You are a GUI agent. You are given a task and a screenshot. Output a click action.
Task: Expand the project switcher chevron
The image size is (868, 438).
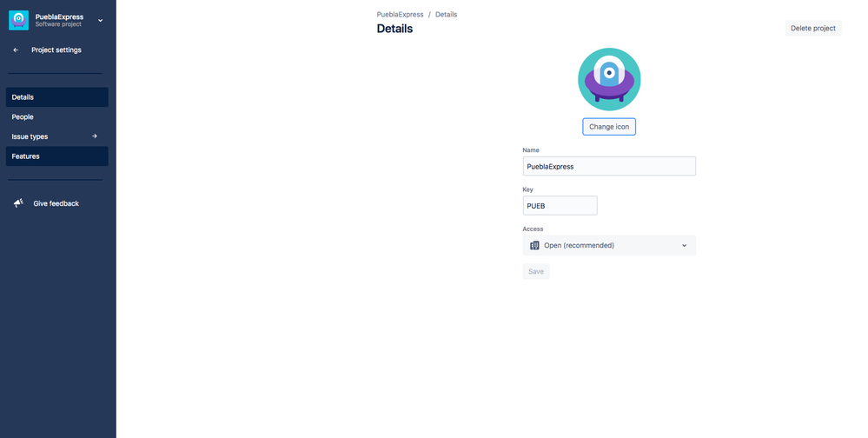point(100,21)
